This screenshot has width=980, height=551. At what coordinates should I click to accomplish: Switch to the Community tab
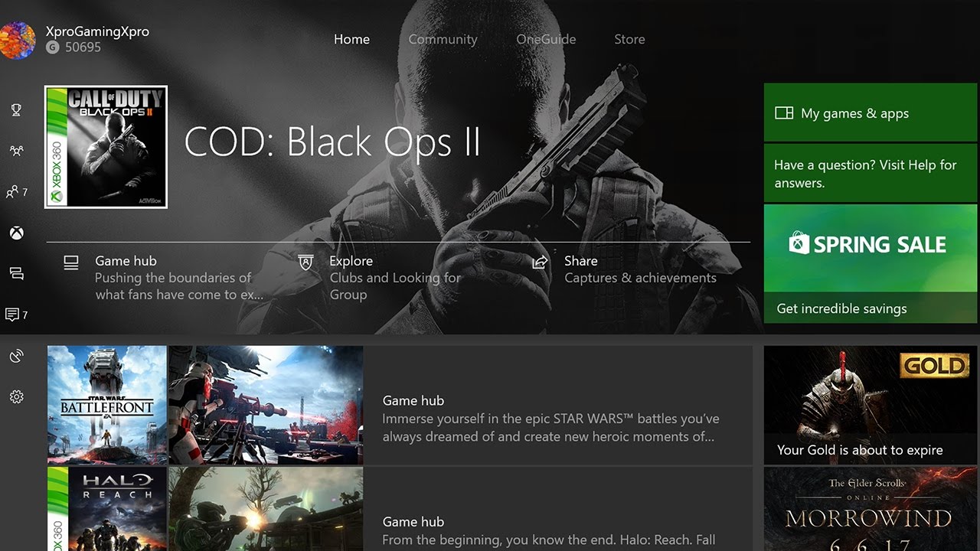tap(443, 39)
